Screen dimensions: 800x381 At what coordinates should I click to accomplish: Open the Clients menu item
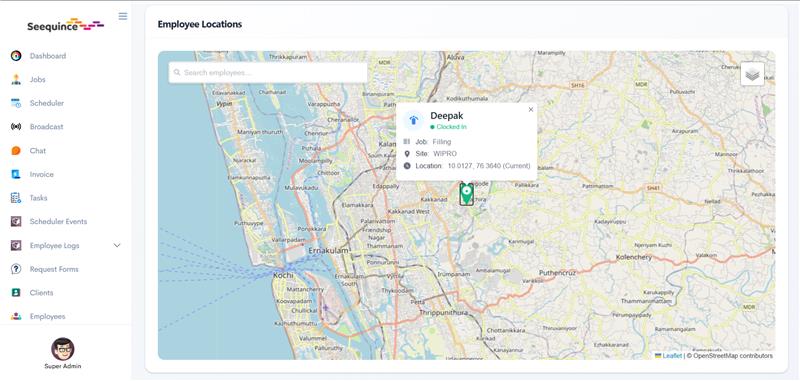(41, 293)
